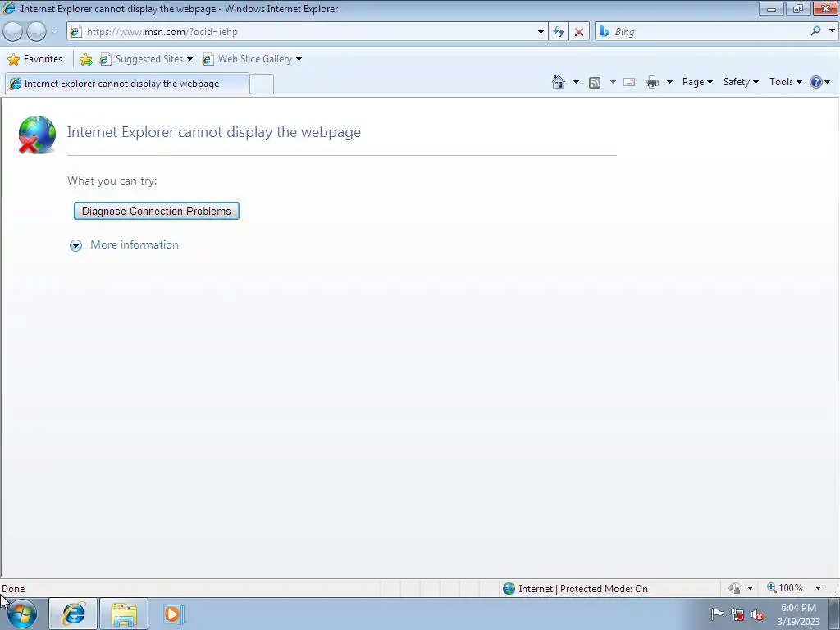Viewport: 840px width, 630px height.
Task: Launch Windows Media Player from taskbar
Action: pos(172,614)
